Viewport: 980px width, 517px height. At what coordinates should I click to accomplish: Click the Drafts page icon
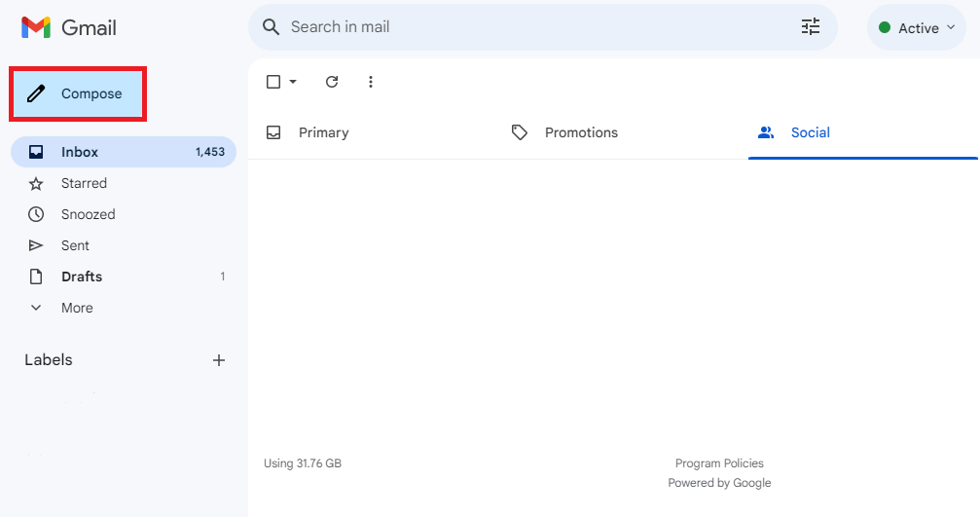[x=36, y=277]
